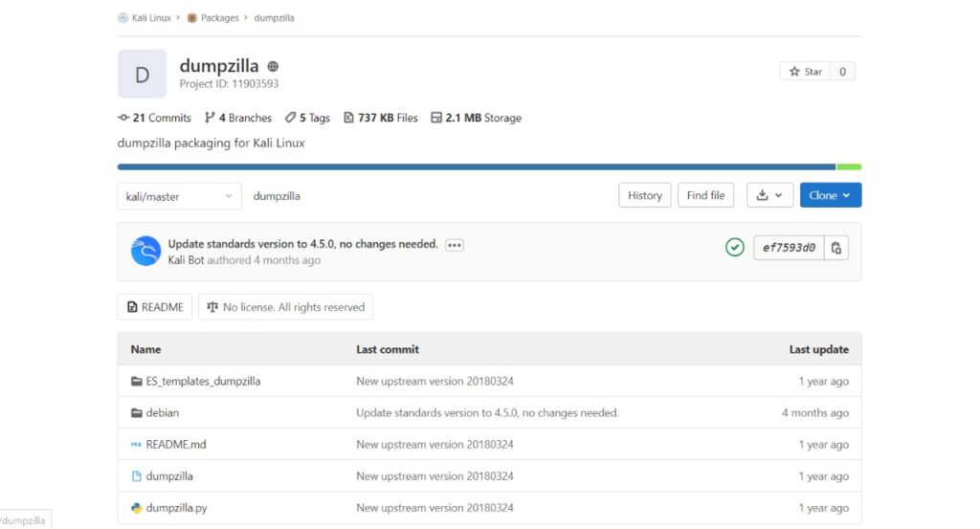This screenshot has height=529, width=980.
Task: Click the Find file button
Action: tap(705, 195)
